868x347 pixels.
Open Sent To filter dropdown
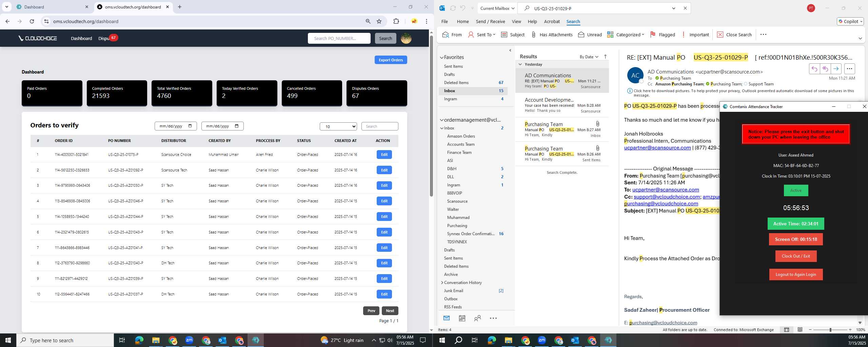tap(481, 35)
